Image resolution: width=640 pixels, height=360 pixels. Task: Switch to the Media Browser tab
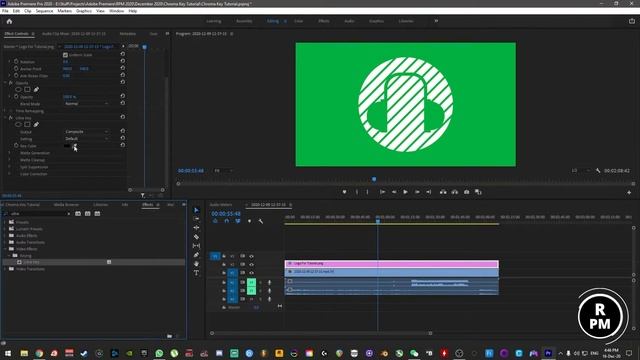pyautogui.click(x=66, y=204)
